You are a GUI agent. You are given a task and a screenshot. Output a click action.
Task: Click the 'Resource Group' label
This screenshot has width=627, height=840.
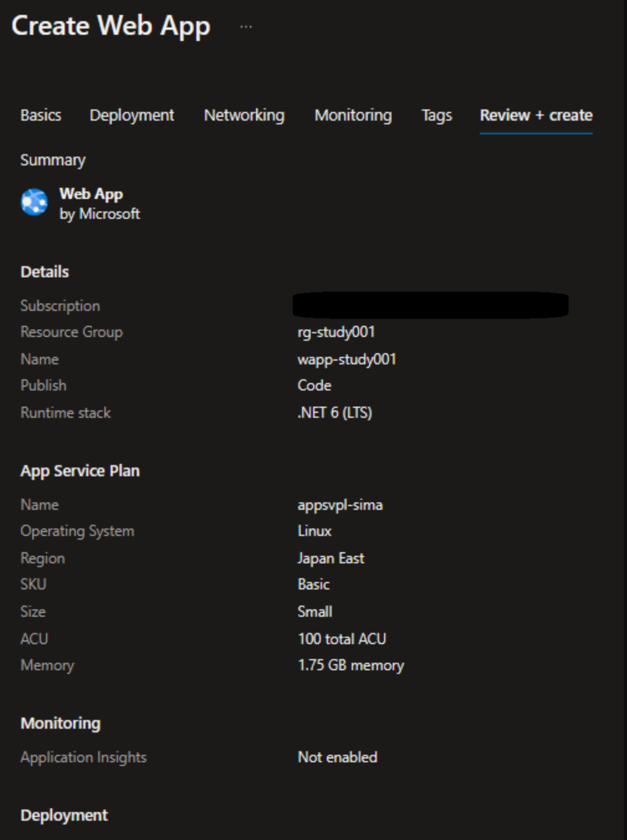[x=71, y=332]
